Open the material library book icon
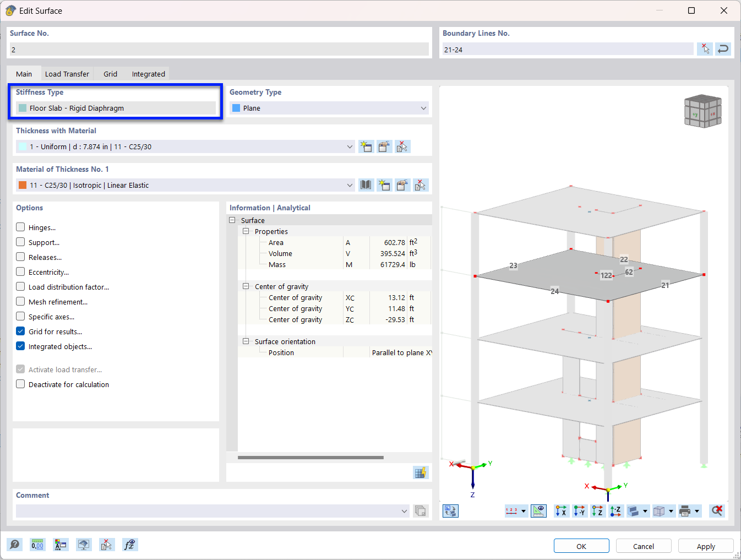The width and height of the screenshot is (741, 560). click(366, 185)
